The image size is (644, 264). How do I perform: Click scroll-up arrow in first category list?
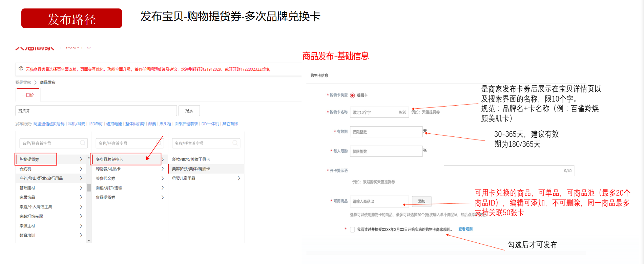pyautogui.click(x=89, y=158)
